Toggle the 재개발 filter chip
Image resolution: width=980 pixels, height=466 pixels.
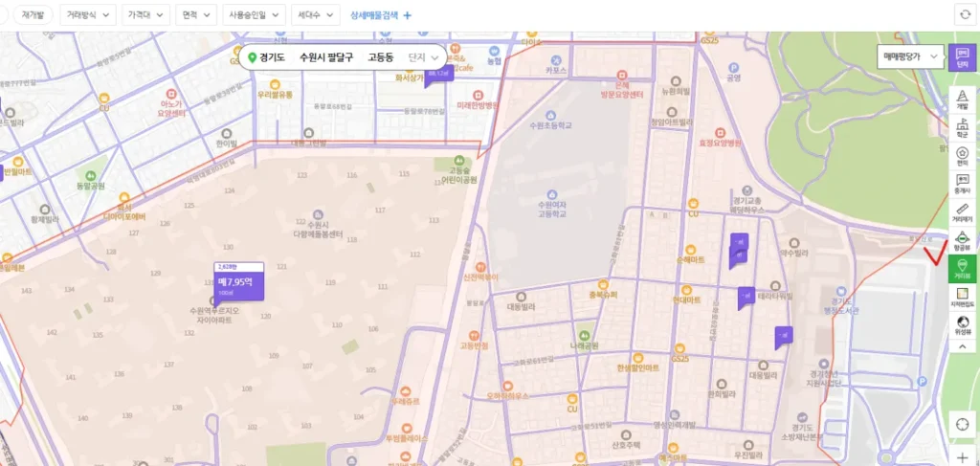pos(33,15)
